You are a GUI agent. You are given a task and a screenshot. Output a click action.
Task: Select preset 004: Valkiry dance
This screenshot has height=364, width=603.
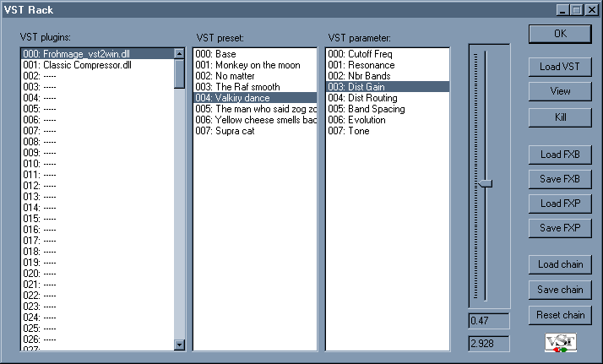coord(255,98)
